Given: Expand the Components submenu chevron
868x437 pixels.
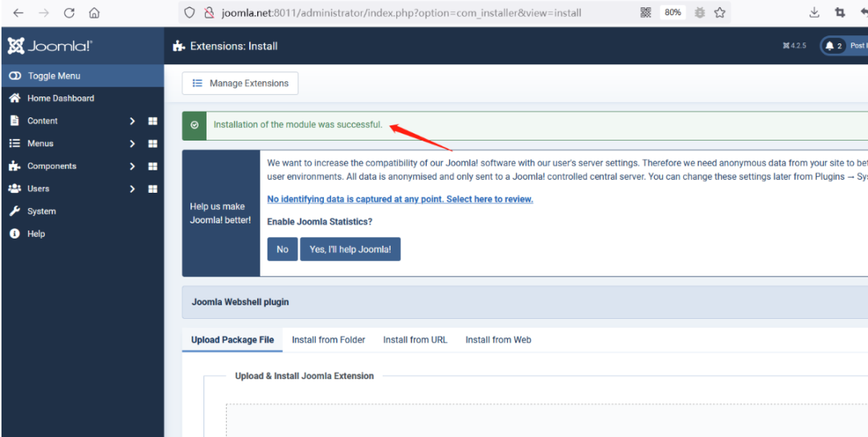Looking at the screenshot, I should click(x=132, y=166).
